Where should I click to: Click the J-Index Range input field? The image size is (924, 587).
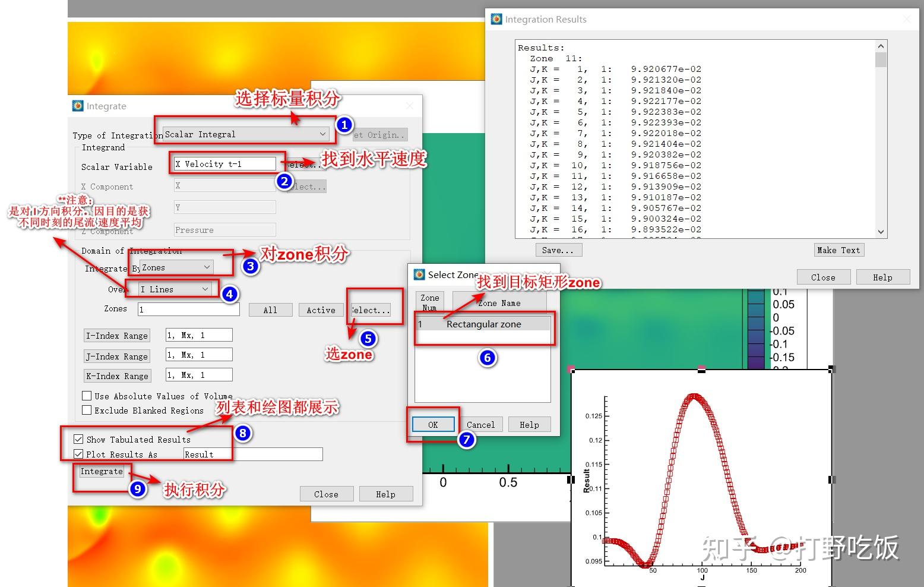tap(198, 354)
